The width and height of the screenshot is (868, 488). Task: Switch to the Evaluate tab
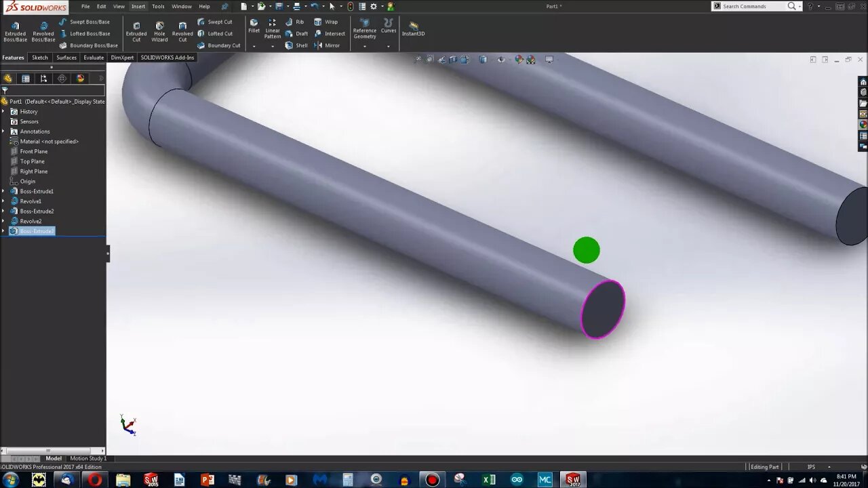(x=94, y=58)
